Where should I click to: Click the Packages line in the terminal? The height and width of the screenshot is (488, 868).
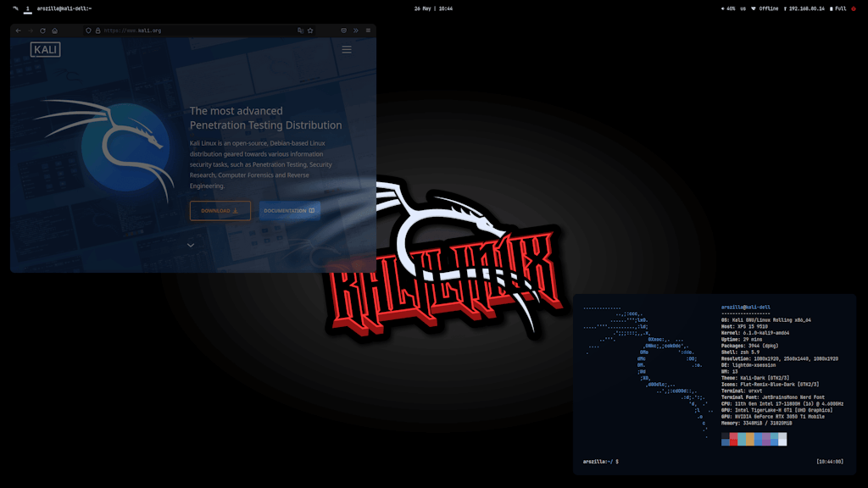[x=749, y=346]
